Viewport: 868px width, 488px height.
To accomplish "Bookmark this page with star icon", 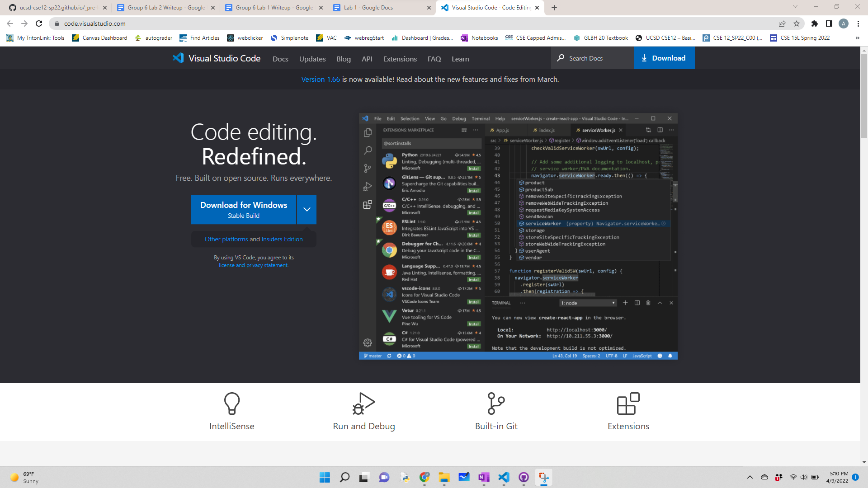I will pyautogui.click(x=797, y=23).
